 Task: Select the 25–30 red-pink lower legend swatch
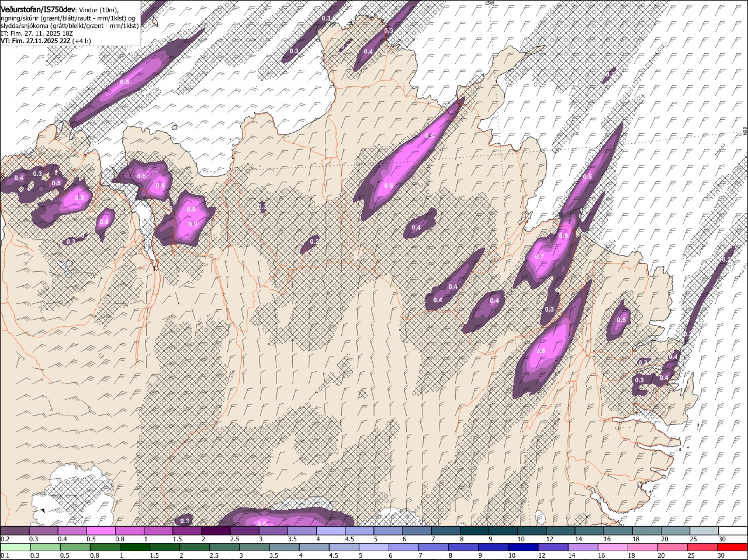coord(704,547)
